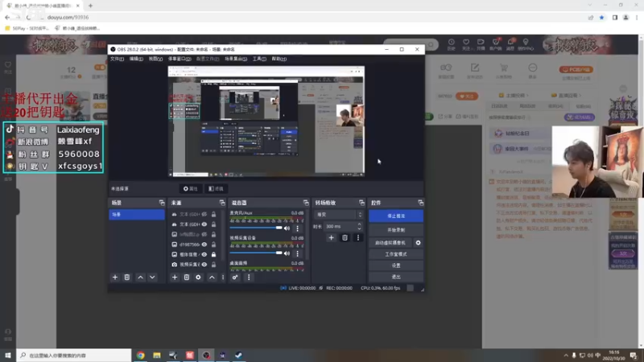Image resolution: width=644 pixels, height=362 pixels.
Task: Open the 渐变 transition type dropdown
Action: (x=339, y=215)
